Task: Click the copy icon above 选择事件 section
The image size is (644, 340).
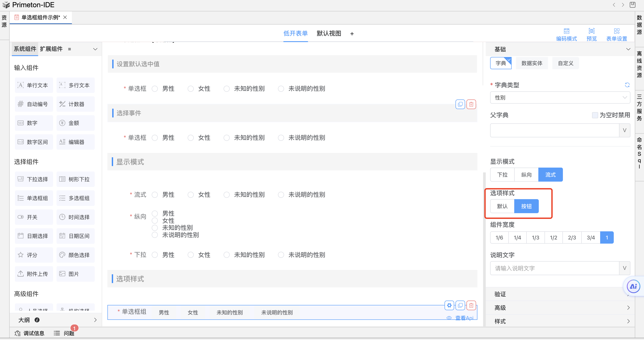Action: (460, 104)
